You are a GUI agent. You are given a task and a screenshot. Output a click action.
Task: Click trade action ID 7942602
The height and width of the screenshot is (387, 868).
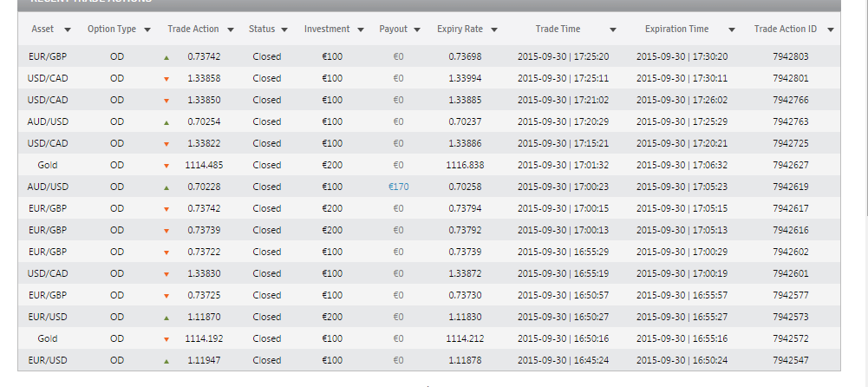pos(791,252)
